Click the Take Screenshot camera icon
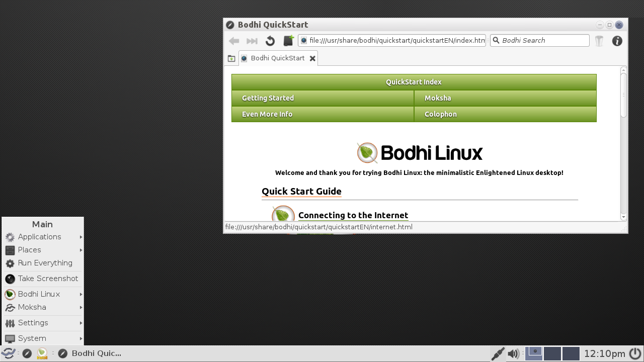This screenshot has width=644, height=362. pyautogui.click(x=10, y=279)
